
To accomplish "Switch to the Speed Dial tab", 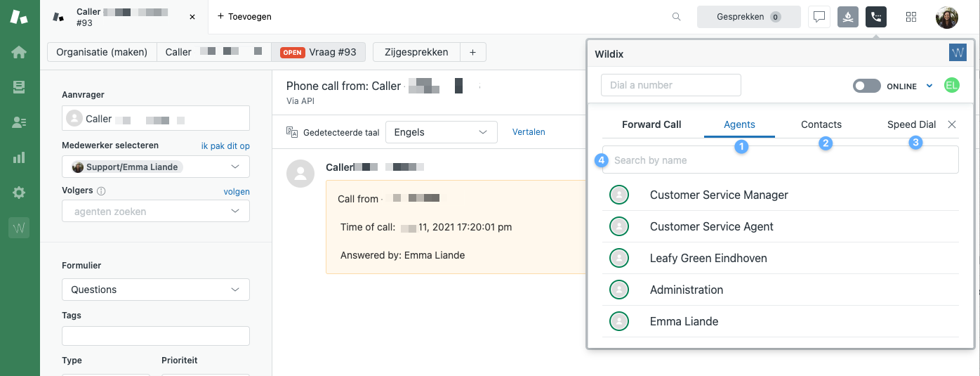I will tap(911, 124).
